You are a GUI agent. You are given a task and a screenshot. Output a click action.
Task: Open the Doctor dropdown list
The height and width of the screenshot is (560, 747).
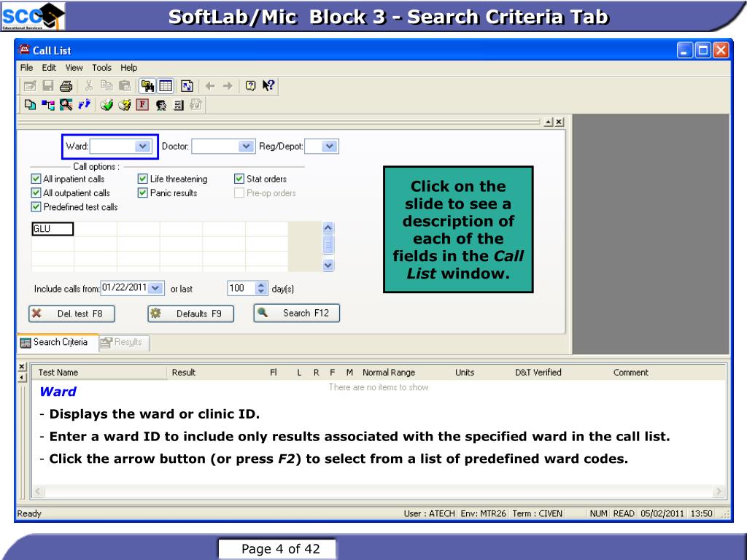(x=246, y=146)
